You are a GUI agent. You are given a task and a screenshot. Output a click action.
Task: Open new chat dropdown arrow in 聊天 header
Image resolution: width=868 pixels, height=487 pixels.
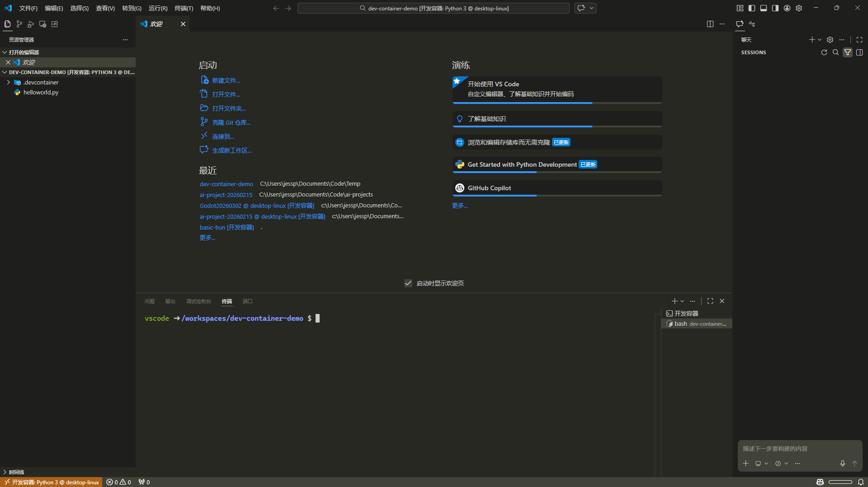tap(820, 40)
